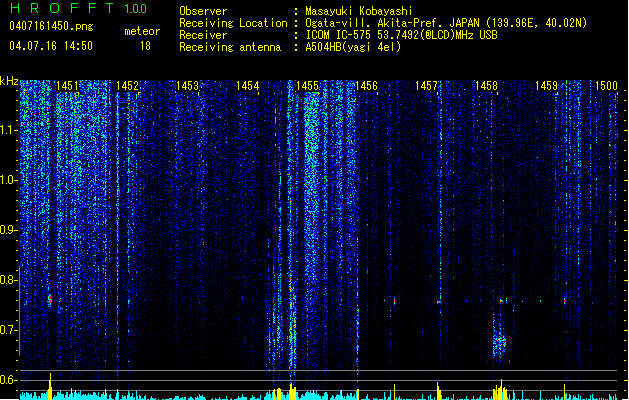The image size is (629, 400).
Task: Click the ICOM IC-575 53.7492 MHz USB text
Action: (402, 35)
